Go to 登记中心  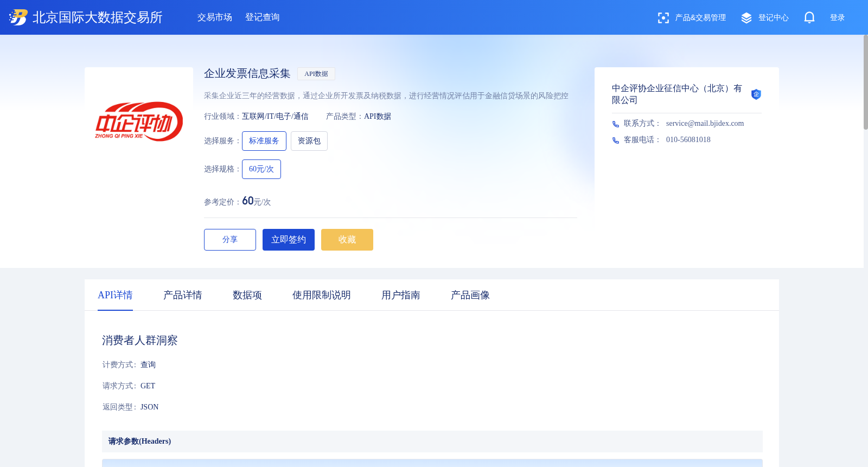click(774, 18)
